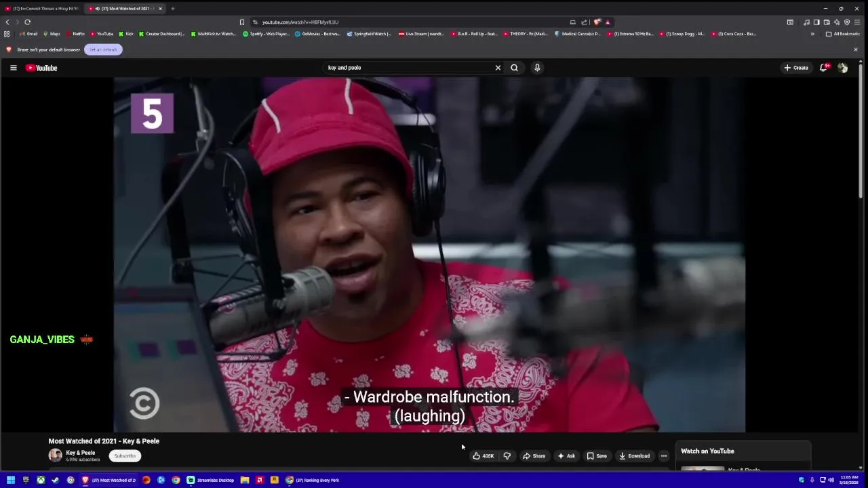
Task: Open Steam from the taskbar
Action: coord(56,480)
